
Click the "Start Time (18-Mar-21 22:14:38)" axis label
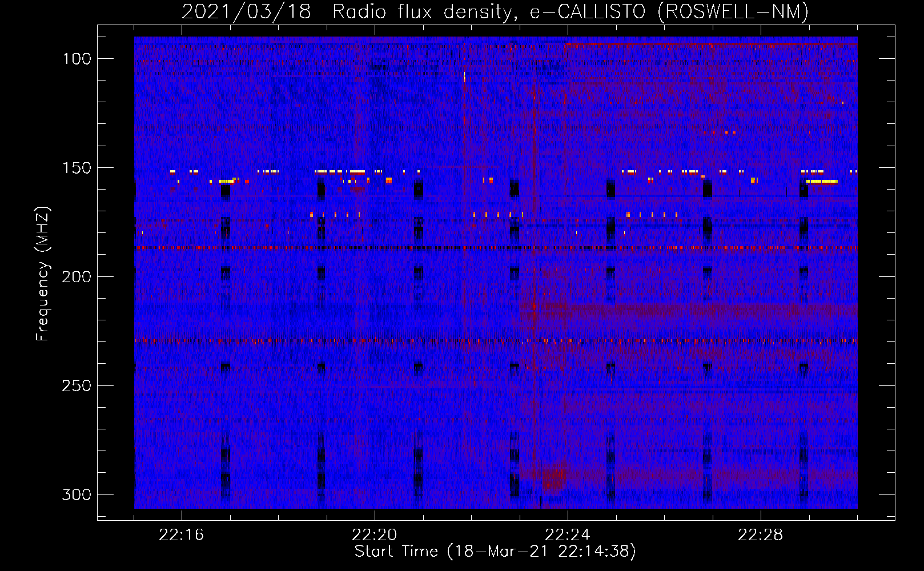[495, 552]
